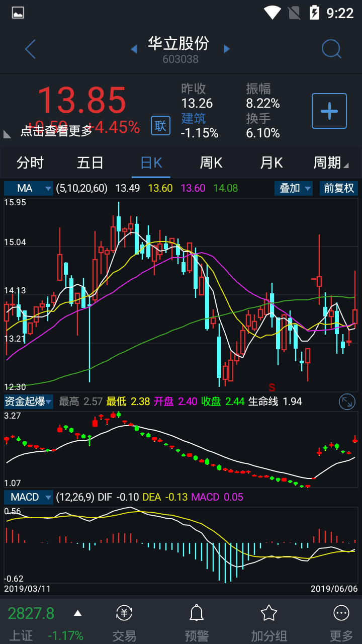
Task: Select the 周K tab
Action: coord(211,163)
